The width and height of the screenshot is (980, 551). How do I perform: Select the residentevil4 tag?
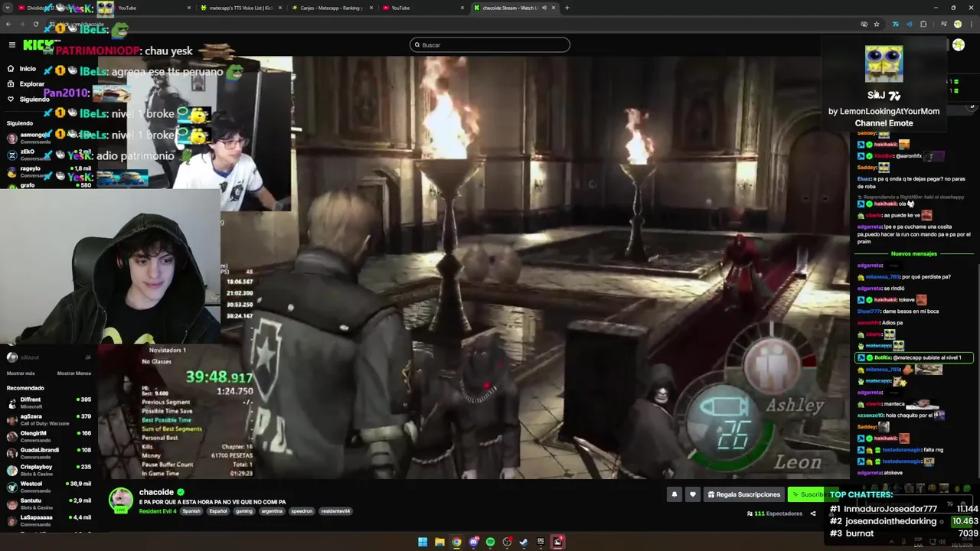coord(335,511)
